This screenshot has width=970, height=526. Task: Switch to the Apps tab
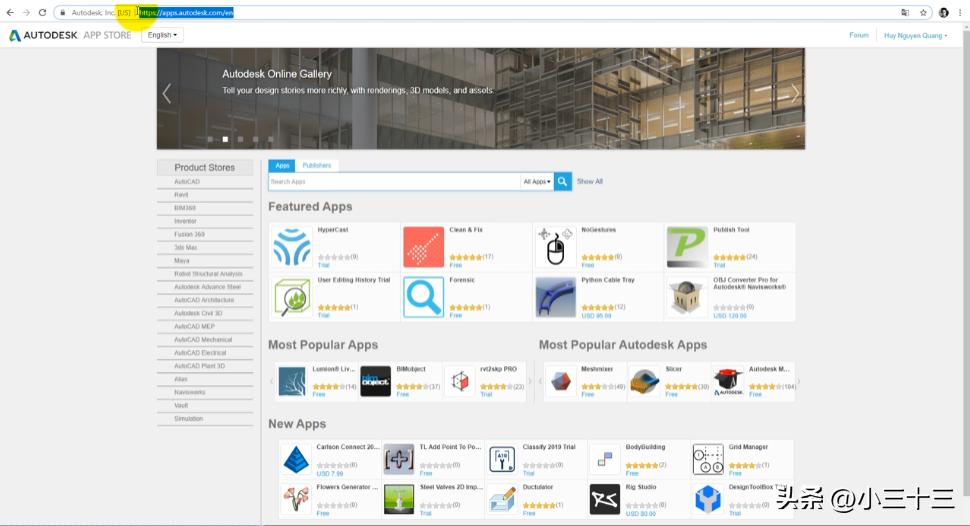(281, 165)
